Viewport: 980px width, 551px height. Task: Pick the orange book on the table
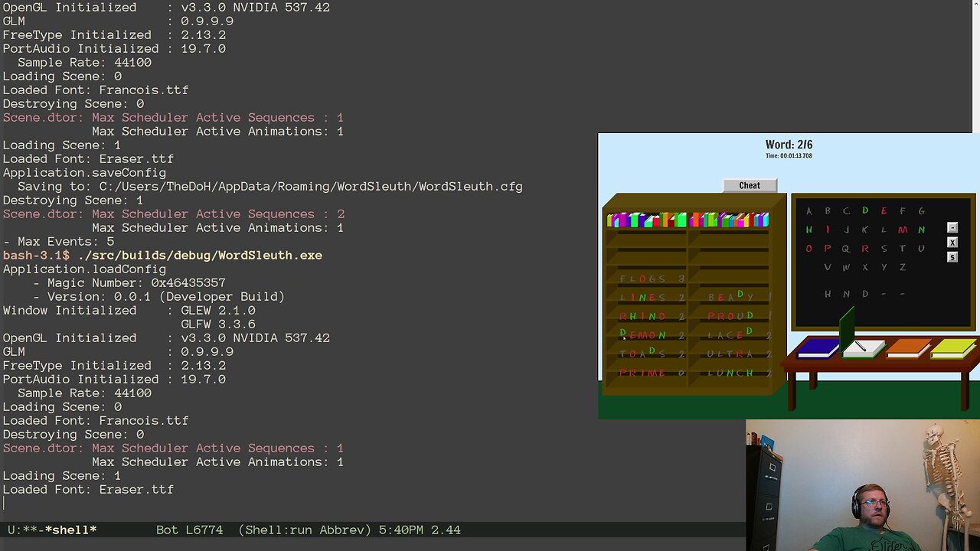pos(908,347)
